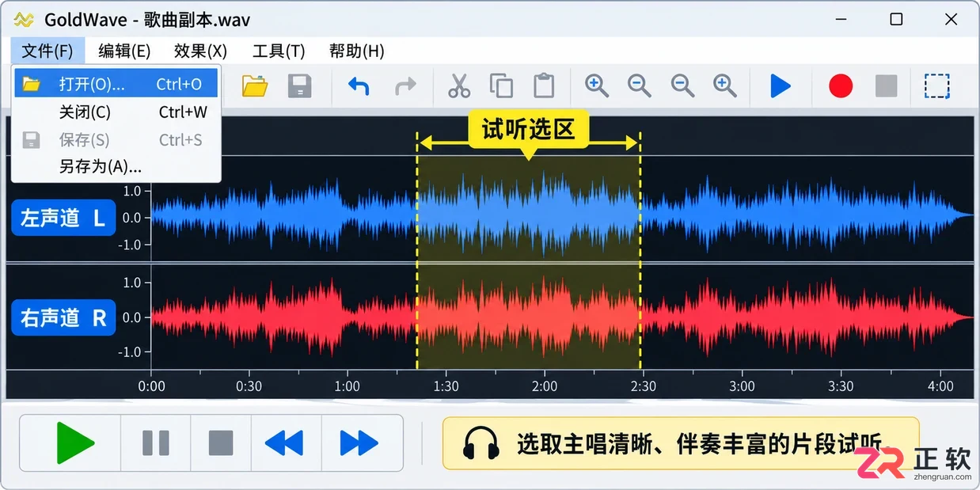The width and height of the screenshot is (980, 490).
Task: Choose 打开(O)... from the file menu
Action: [116, 84]
